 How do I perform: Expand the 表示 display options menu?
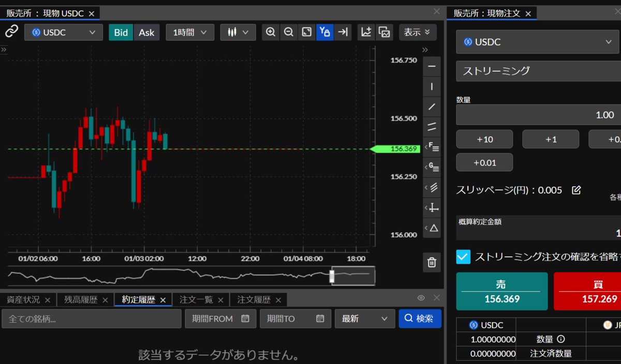[418, 32]
